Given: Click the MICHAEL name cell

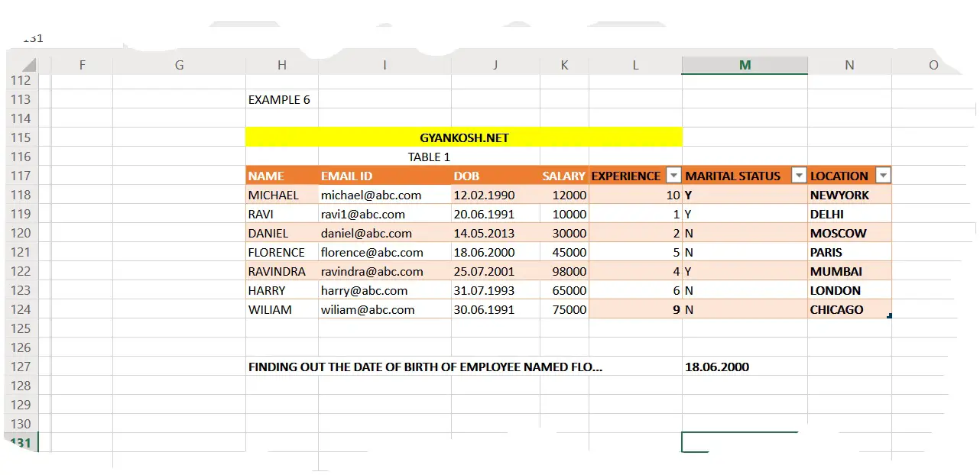Looking at the screenshot, I should tap(282, 195).
